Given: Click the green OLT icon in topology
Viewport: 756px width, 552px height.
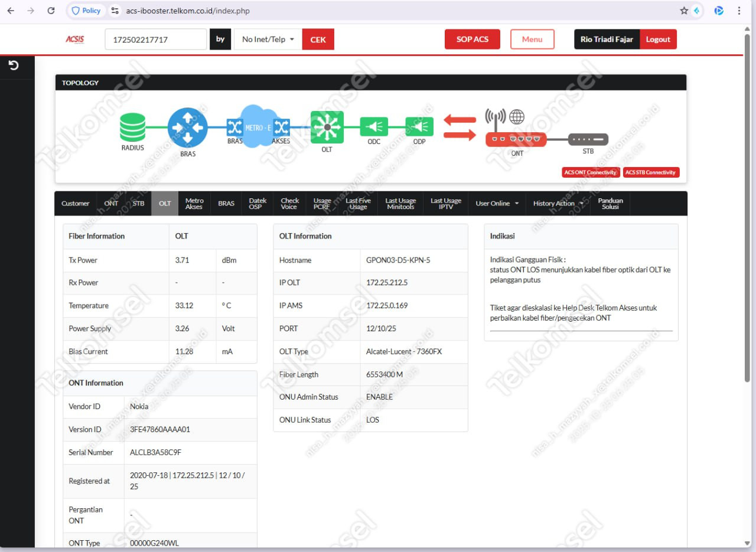Looking at the screenshot, I should tap(327, 127).
